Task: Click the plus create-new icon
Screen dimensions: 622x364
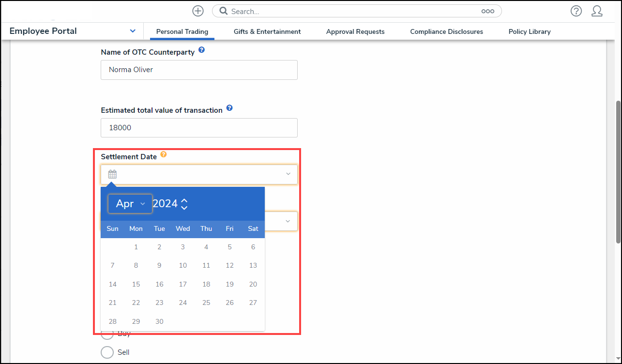Action: click(x=197, y=11)
